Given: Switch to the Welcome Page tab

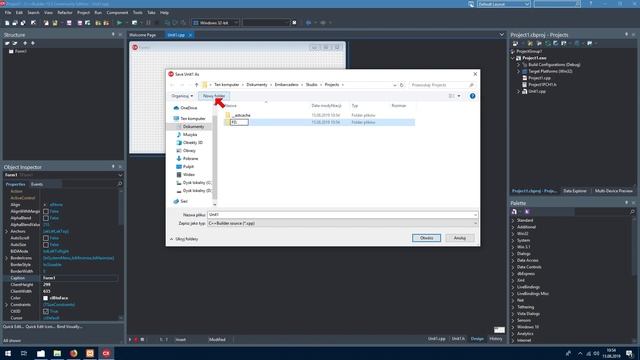Looking at the screenshot, I should (x=142, y=35).
